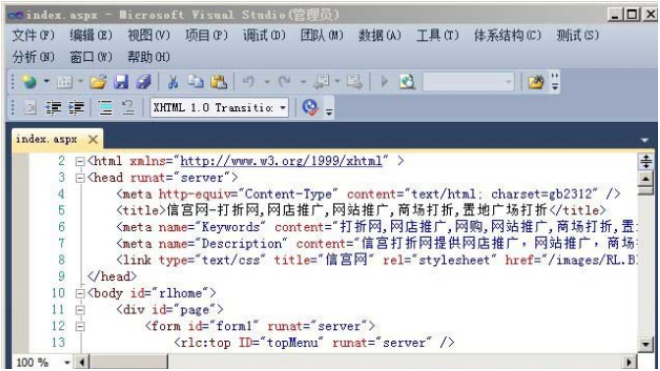The height and width of the screenshot is (371, 660).
Task: Click the folder icon right of find box
Action: coord(536,82)
